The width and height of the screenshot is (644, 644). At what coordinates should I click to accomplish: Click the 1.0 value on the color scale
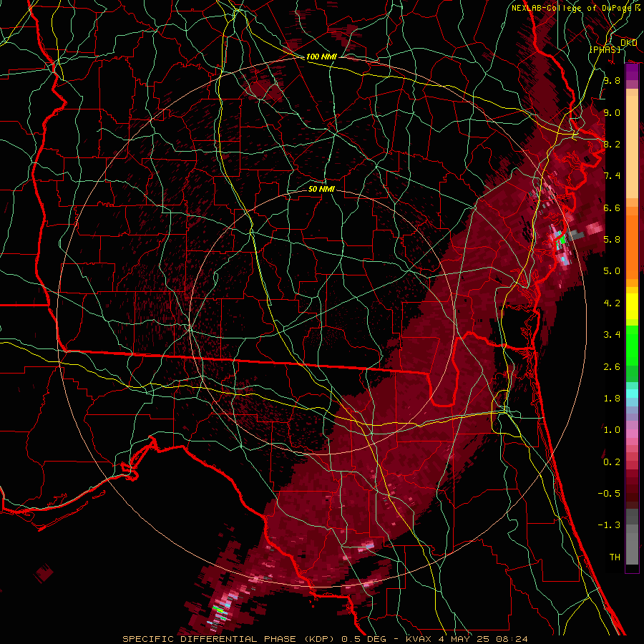612,430
